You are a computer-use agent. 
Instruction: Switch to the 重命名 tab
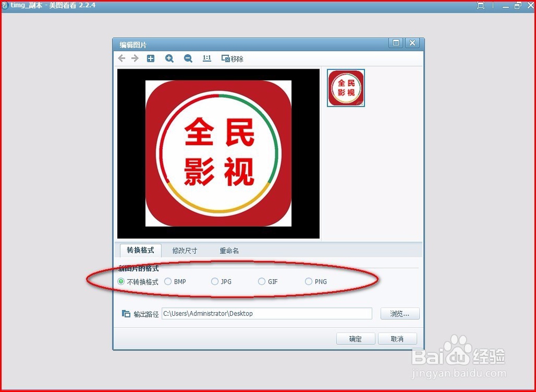click(229, 250)
